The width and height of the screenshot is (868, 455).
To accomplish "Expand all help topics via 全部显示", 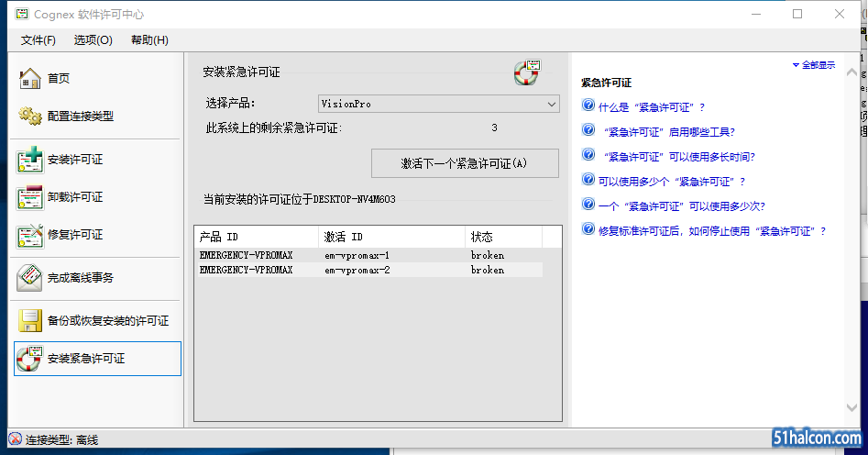I will [x=814, y=65].
